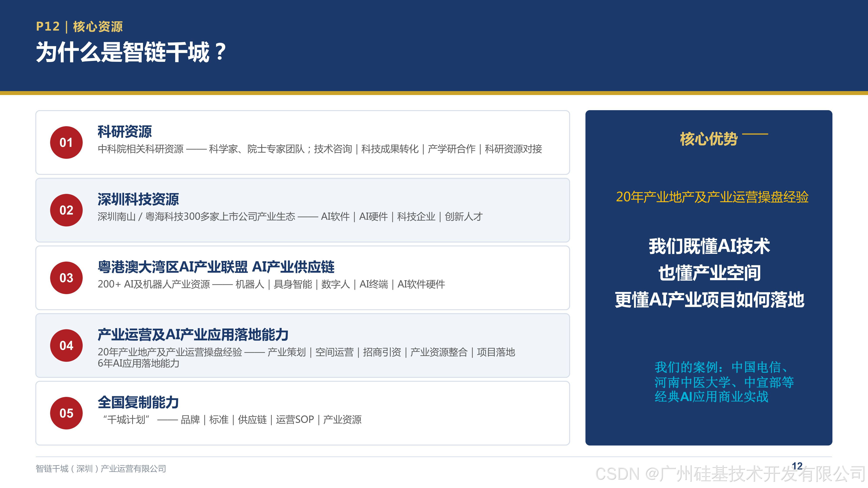Click the red 05 circle badge
The image size is (868, 488).
(x=66, y=413)
